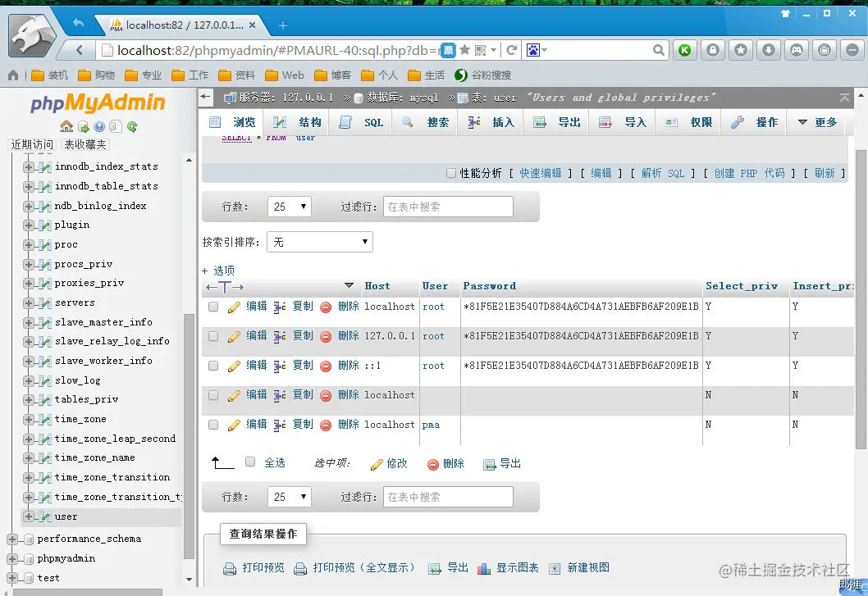Tick the 全选 select-all checkbox

click(x=250, y=462)
